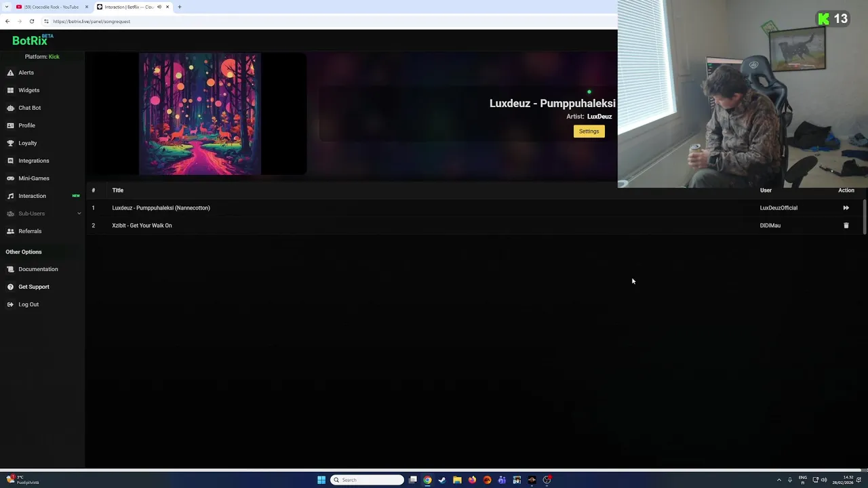Click user LuxDeuzOfficial in the queue

[x=778, y=208]
